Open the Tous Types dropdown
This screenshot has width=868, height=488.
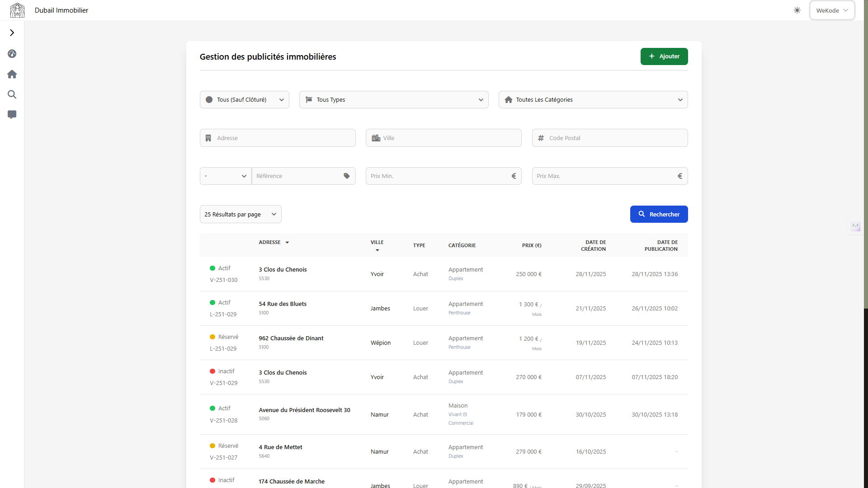coord(393,99)
